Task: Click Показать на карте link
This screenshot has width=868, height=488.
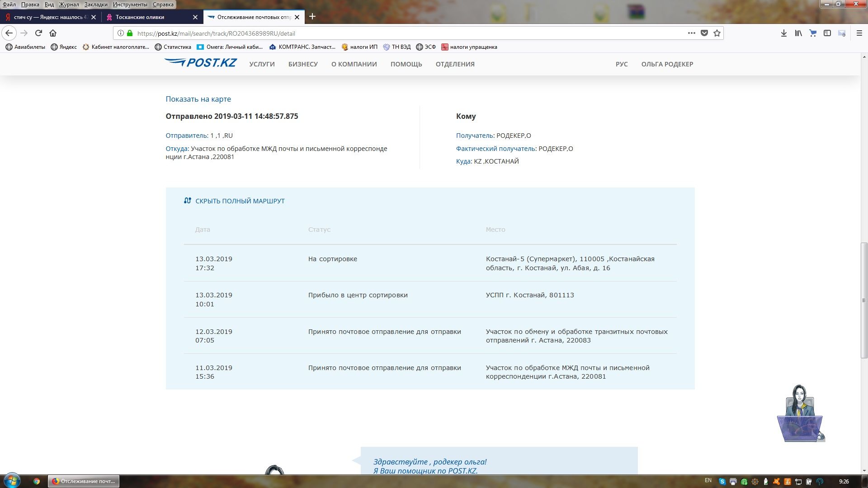Action: (x=198, y=99)
